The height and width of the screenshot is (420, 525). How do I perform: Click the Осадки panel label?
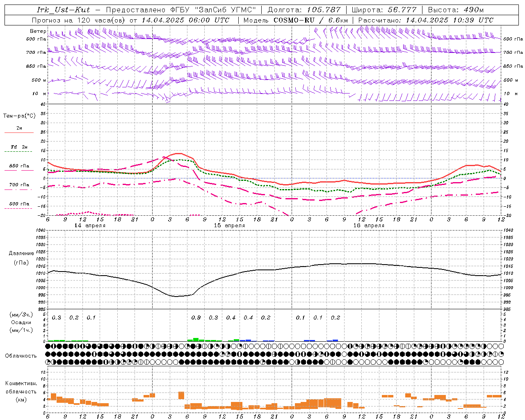coord(21,322)
